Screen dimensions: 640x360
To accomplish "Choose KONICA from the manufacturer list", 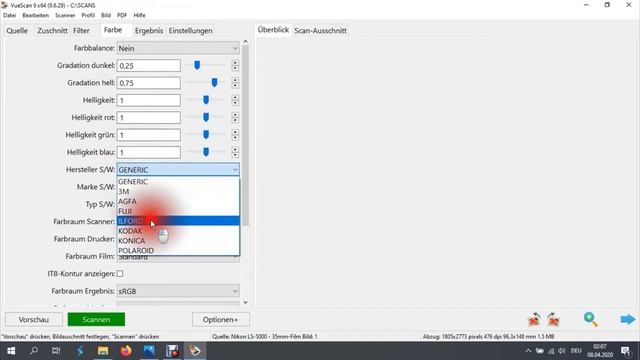I will click(x=178, y=240).
